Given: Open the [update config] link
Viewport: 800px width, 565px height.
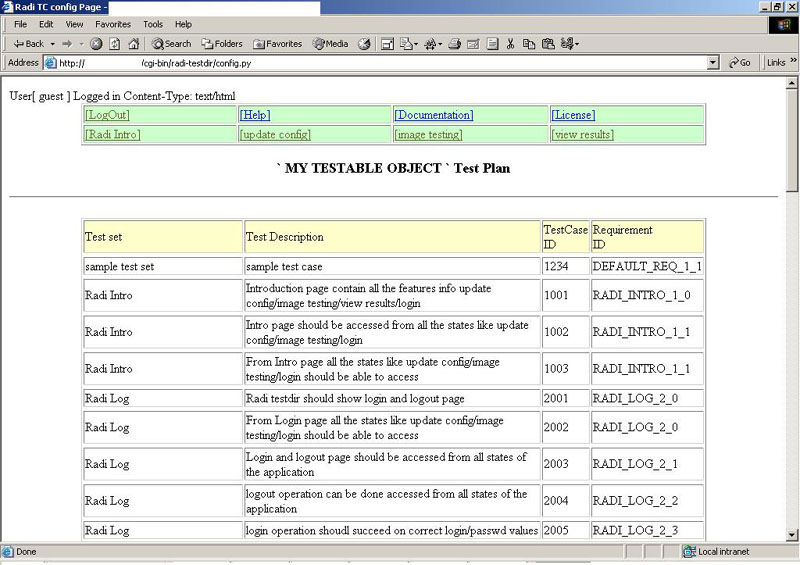Looking at the screenshot, I should (x=275, y=134).
